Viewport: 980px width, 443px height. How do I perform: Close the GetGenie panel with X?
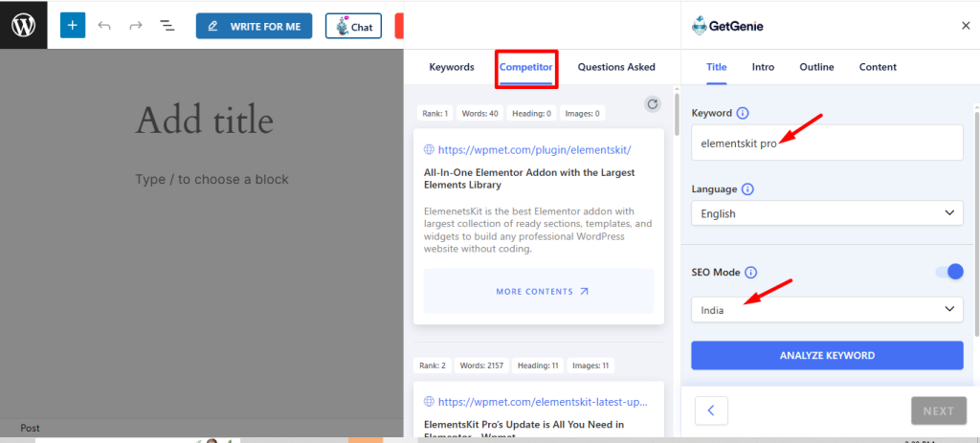pyautogui.click(x=966, y=26)
